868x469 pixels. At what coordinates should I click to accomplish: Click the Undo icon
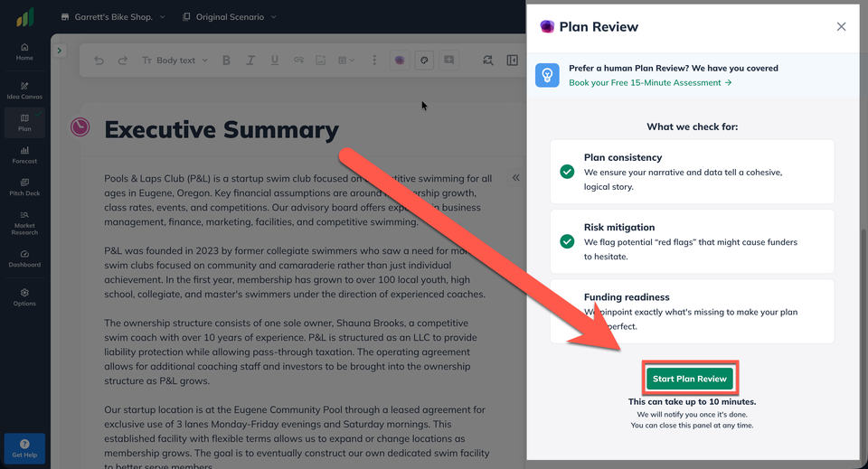click(99, 61)
